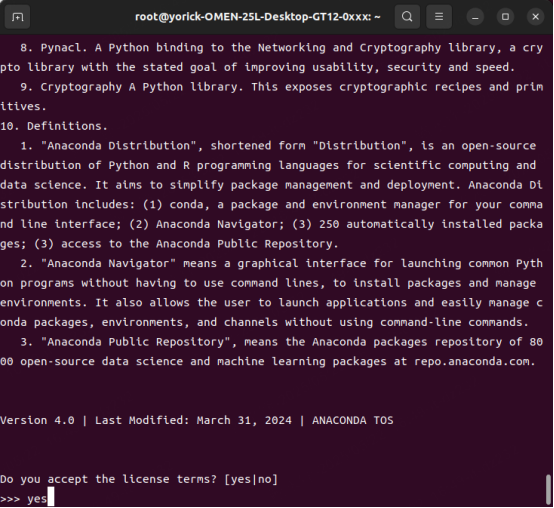Image resolution: width=554 pixels, height=508 pixels.
Task: Click the 'Version 4.0' text
Action: (37, 420)
